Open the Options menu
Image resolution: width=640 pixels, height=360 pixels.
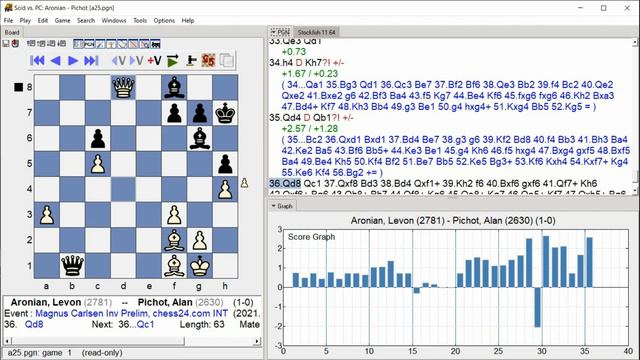click(164, 20)
